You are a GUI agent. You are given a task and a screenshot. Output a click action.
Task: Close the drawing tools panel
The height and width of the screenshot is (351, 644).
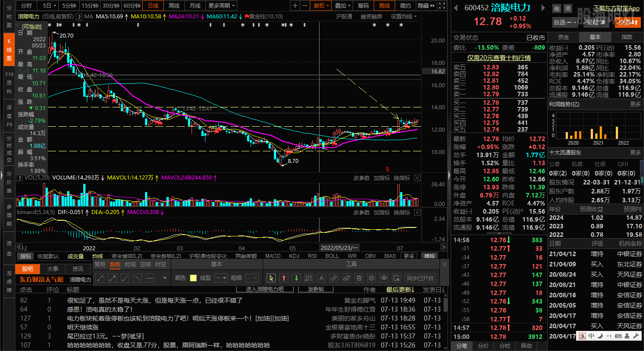pyautogui.click(x=444, y=265)
